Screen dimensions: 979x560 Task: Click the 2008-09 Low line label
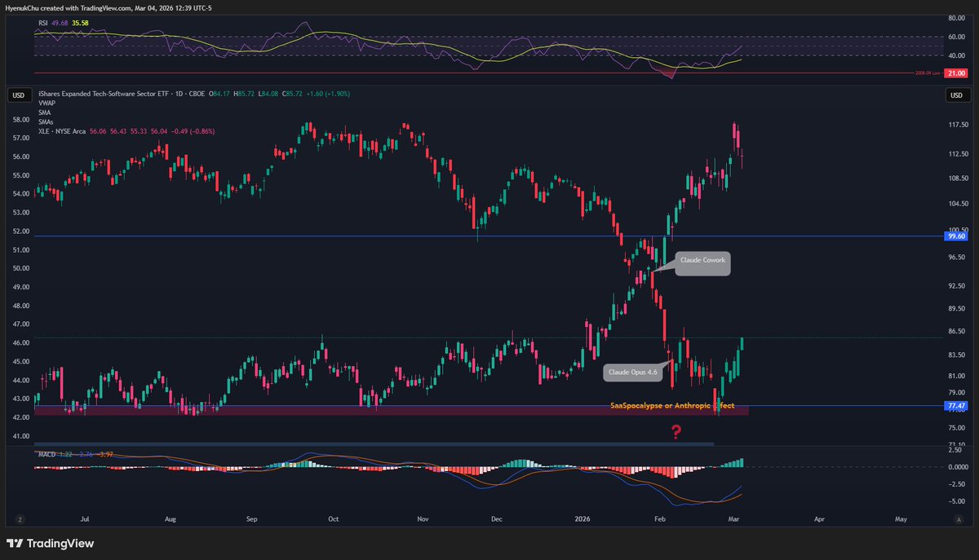tap(926, 73)
